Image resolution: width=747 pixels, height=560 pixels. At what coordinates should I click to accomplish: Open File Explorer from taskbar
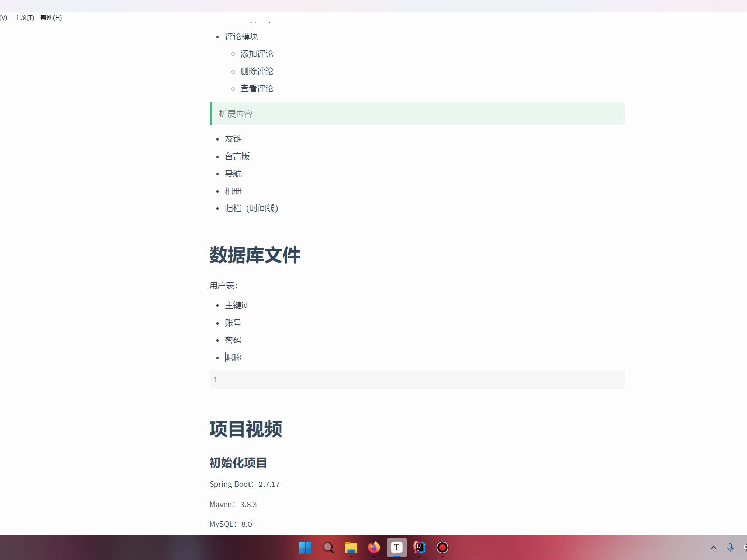[x=351, y=548]
